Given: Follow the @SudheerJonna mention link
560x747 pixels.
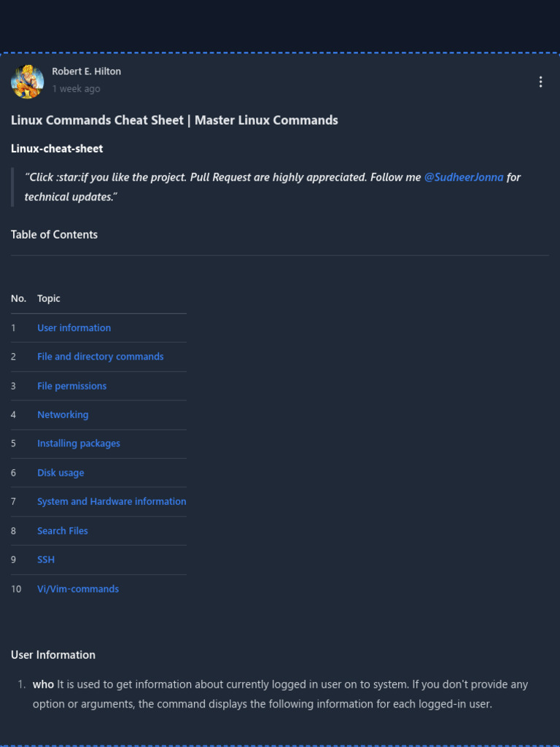Looking at the screenshot, I should pos(464,177).
